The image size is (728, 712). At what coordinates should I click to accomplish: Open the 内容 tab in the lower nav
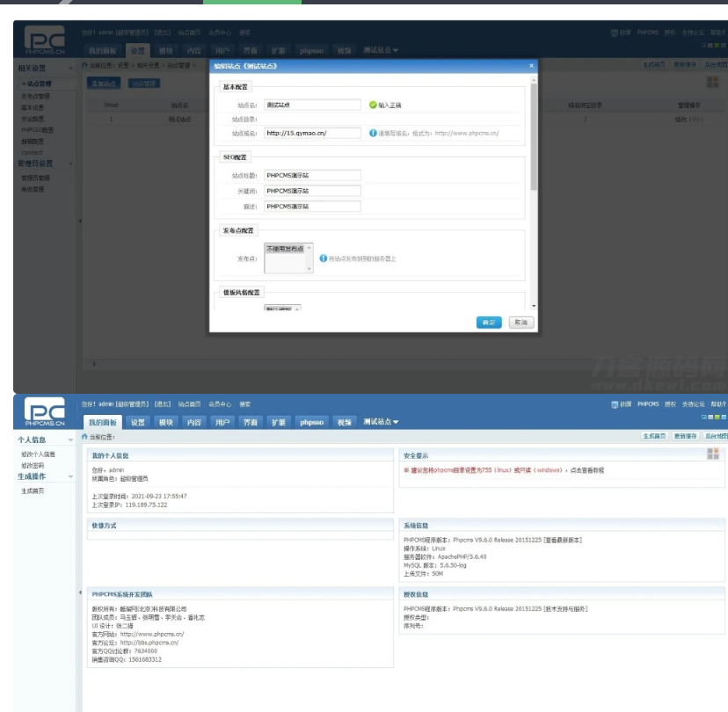[193, 422]
